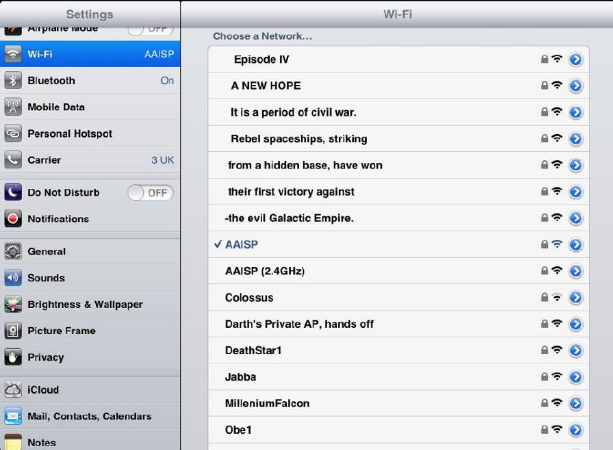This screenshot has width=613, height=450.
Task: Tap the Personal Hotspot link icon
Action: point(13,134)
